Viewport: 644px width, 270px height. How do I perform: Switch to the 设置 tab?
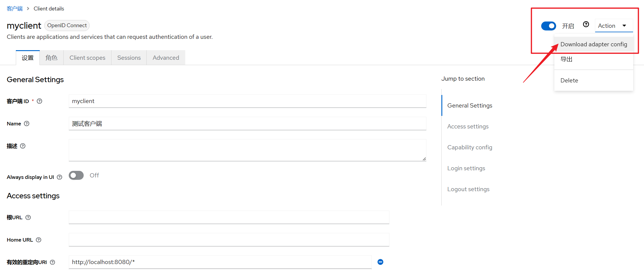click(28, 58)
